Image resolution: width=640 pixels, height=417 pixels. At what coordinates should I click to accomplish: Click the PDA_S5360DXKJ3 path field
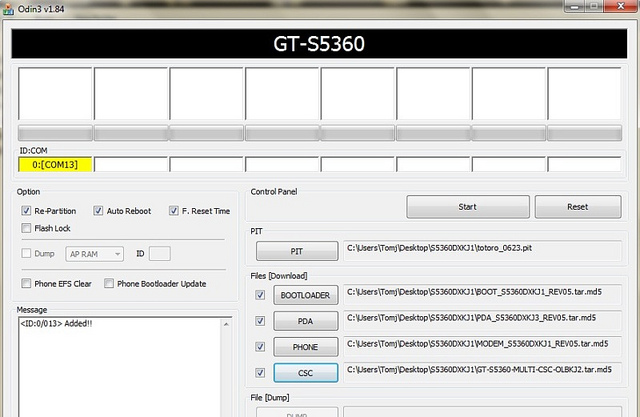(482, 321)
